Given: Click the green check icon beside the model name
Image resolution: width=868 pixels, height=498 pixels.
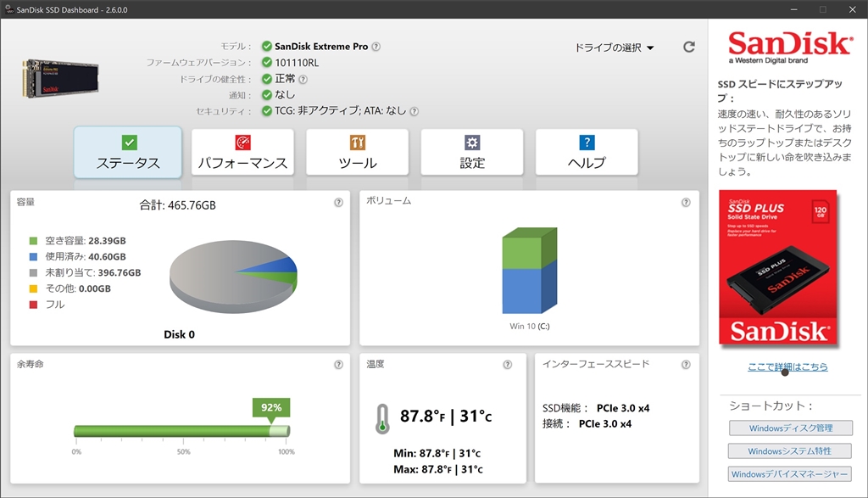Looking at the screenshot, I should tap(267, 46).
